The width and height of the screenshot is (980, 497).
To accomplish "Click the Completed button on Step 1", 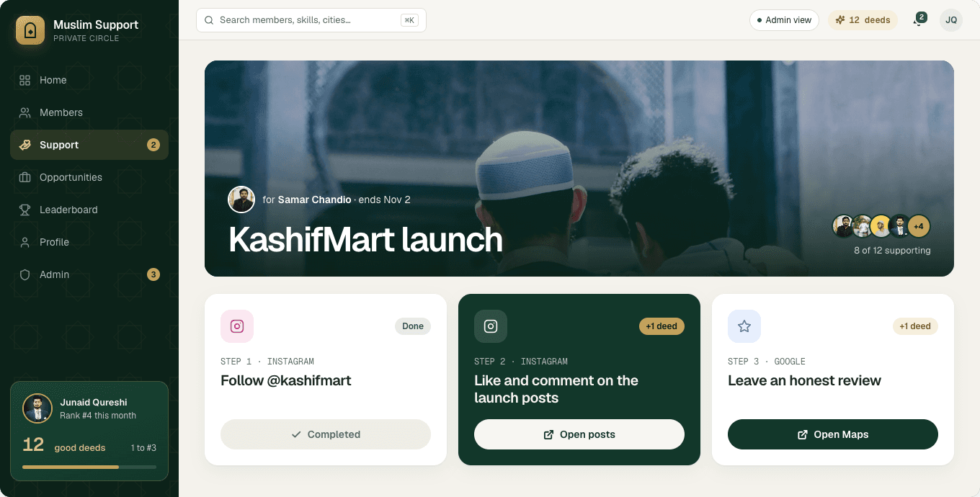I will (326, 434).
